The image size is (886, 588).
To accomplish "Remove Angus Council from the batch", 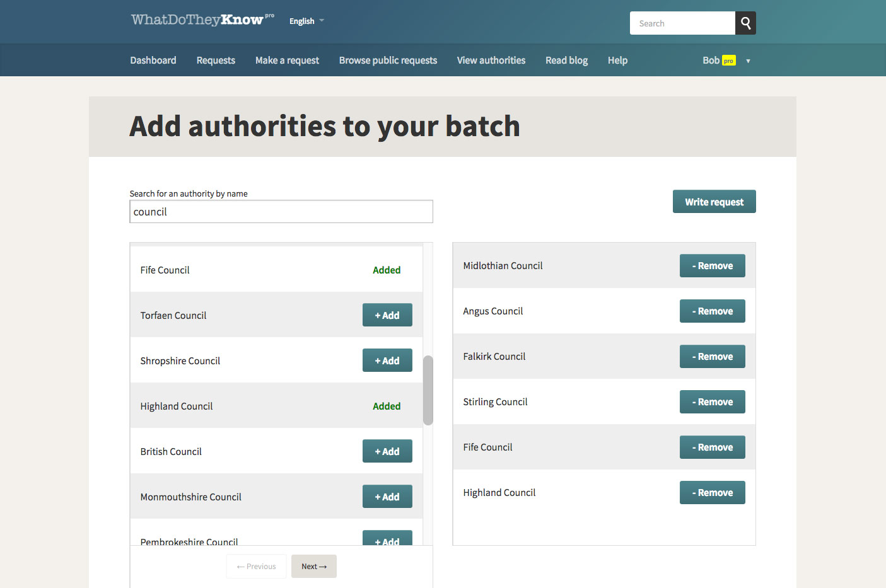I will [x=712, y=311].
